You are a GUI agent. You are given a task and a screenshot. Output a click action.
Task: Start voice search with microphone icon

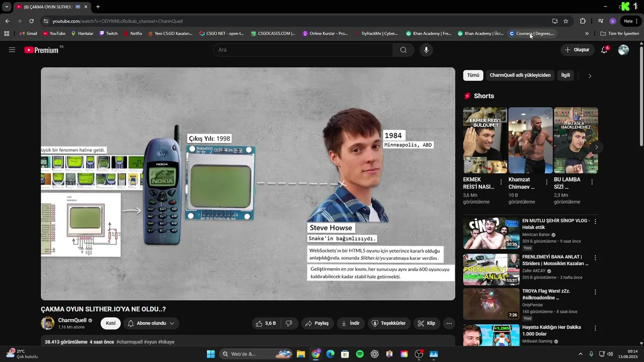tap(426, 50)
